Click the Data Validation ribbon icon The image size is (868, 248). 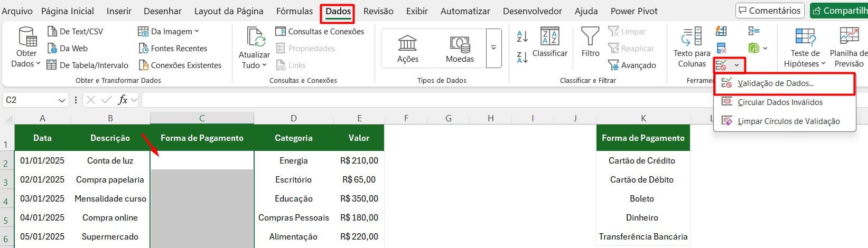(x=721, y=65)
